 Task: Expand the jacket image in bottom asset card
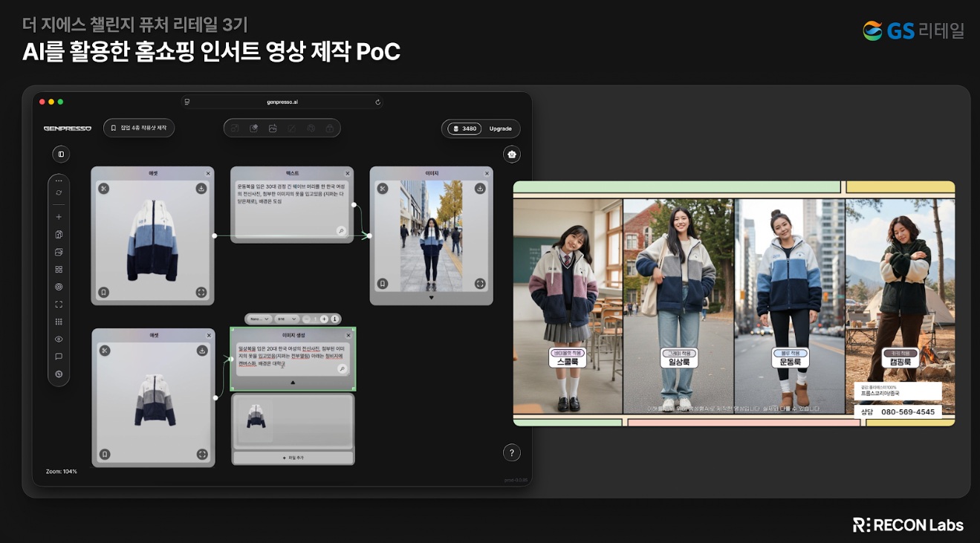click(201, 454)
